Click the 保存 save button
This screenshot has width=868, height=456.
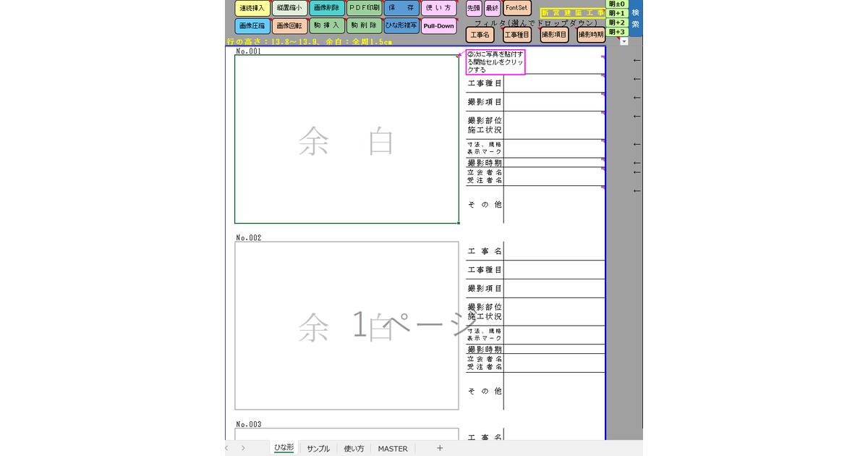coord(401,8)
